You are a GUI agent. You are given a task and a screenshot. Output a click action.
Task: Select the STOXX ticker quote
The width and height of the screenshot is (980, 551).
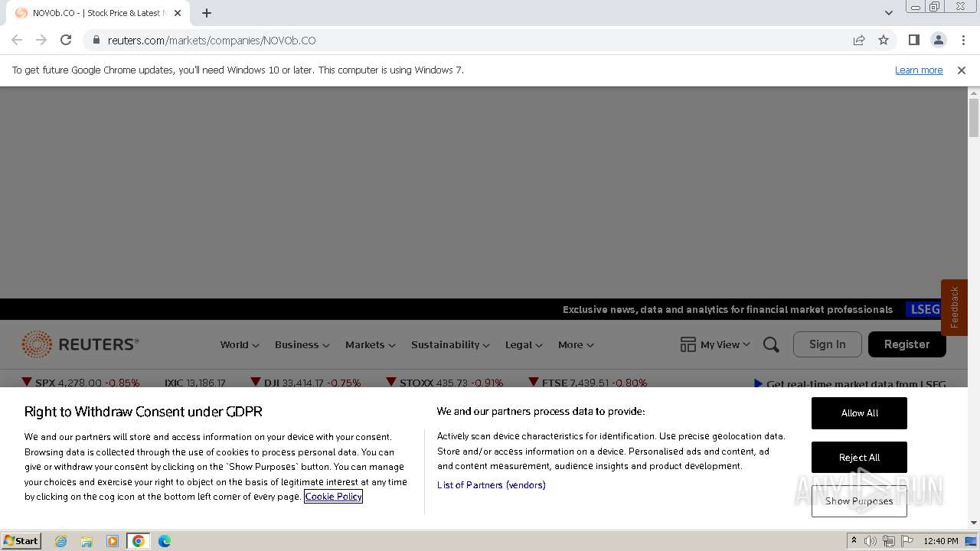click(x=445, y=383)
